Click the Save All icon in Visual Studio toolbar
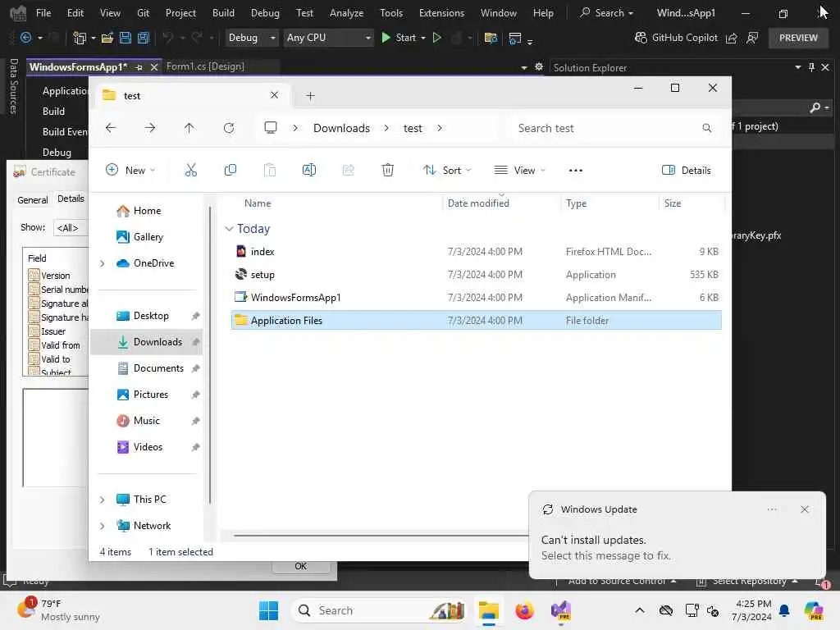Screen dimensions: 840x630 point(143,38)
